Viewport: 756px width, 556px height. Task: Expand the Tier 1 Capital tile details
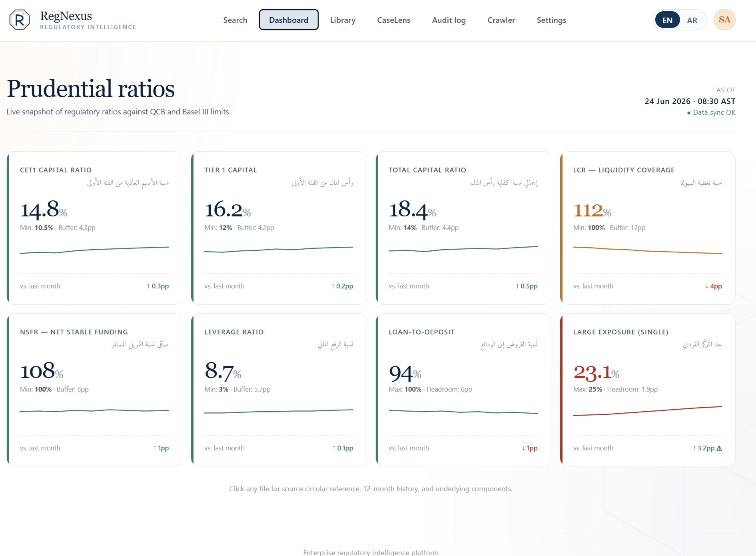click(279, 228)
